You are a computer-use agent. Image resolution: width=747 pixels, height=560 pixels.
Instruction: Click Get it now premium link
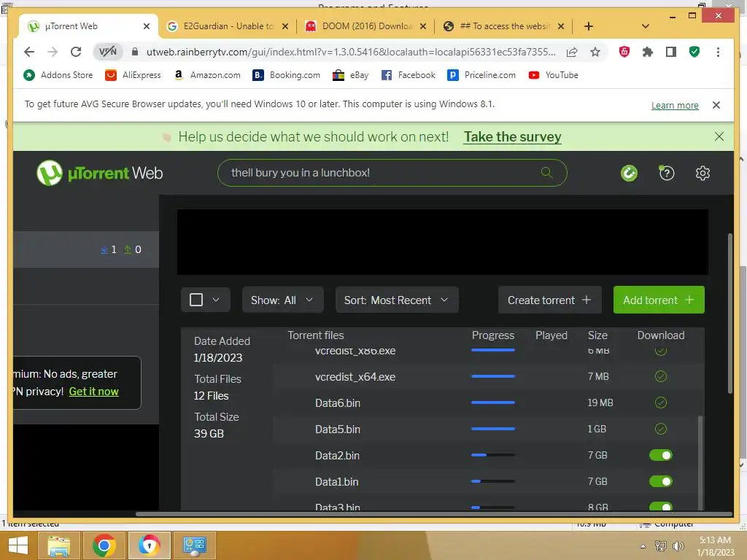pyautogui.click(x=94, y=392)
